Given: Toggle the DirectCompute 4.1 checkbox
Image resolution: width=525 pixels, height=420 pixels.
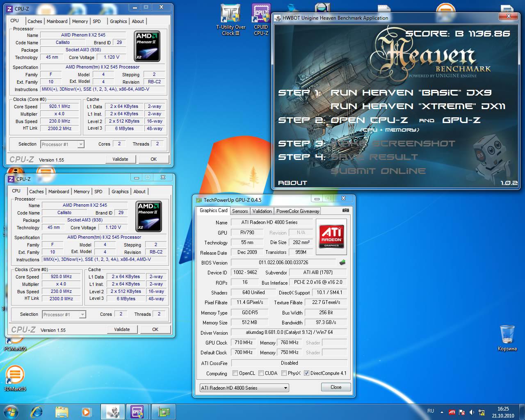Looking at the screenshot, I should (306, 373).
